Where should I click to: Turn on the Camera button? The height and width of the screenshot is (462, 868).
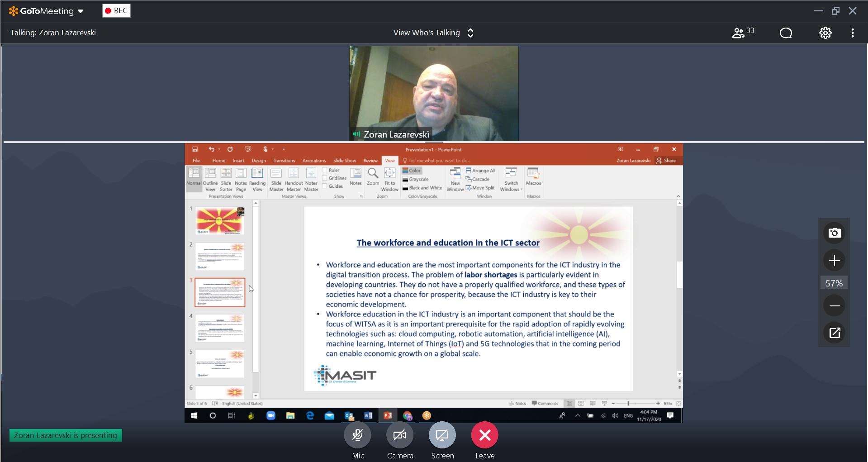pyautogui.click(x=400, y=435)
